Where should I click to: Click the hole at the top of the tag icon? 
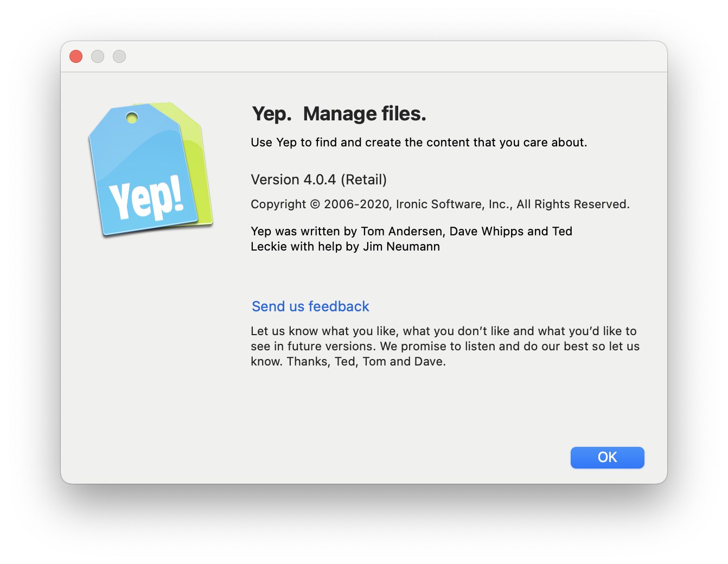pos(132,118)
